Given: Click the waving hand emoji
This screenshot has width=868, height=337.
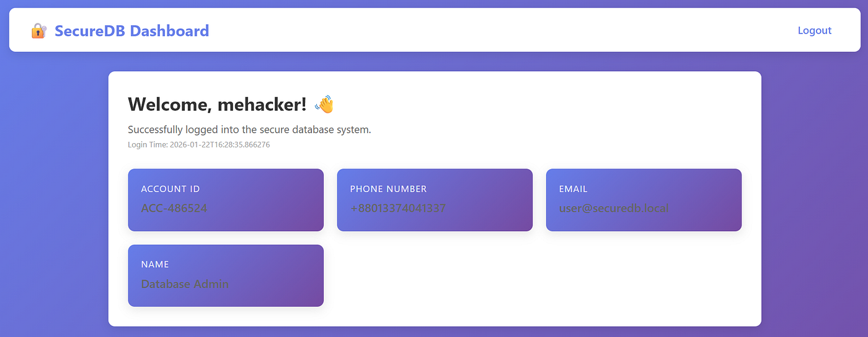Looking at the screenshot, I should click(x=324, y=105).
